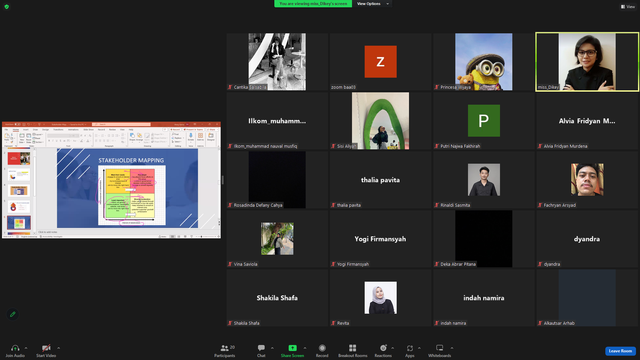Click the orange Z avatar of zoom baa03
This screenshot has width=640, height=360.
coord(380,62)
